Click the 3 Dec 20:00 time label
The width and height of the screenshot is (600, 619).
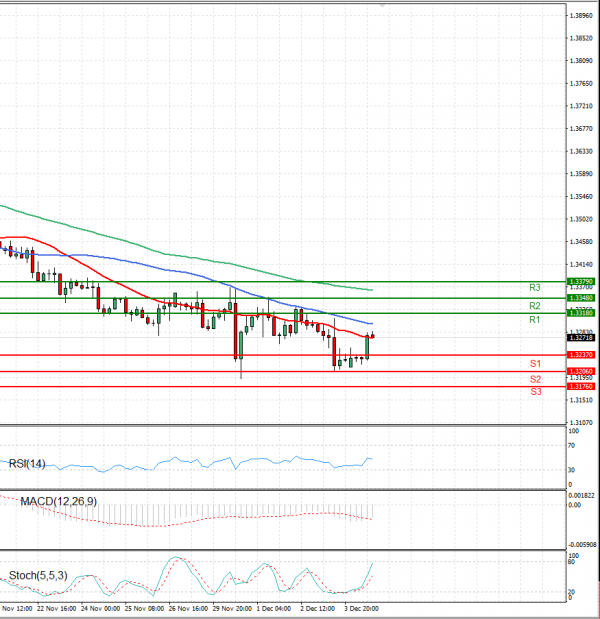point(362,607)
